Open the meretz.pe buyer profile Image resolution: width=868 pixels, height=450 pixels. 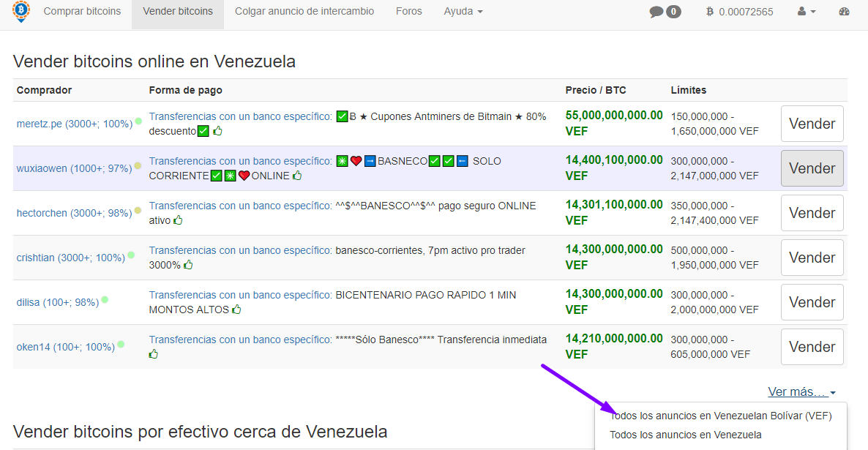pyautogui.click(x=74, y=124)
